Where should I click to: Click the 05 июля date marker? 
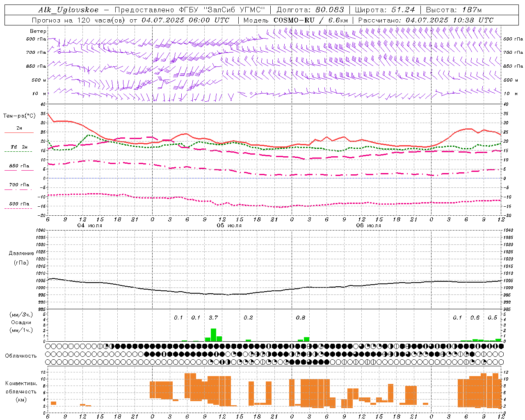tap(229, 226)
